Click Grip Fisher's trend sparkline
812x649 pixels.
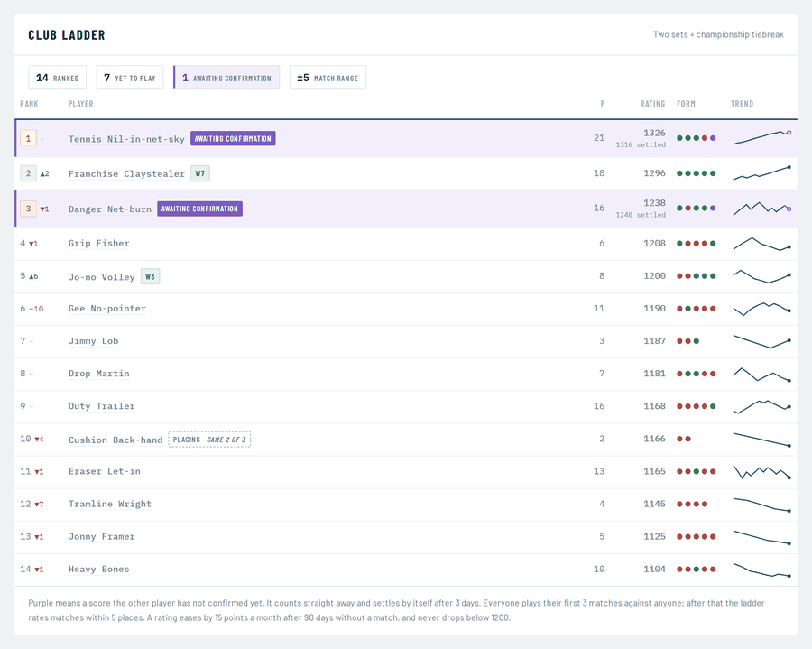point(761,244)
